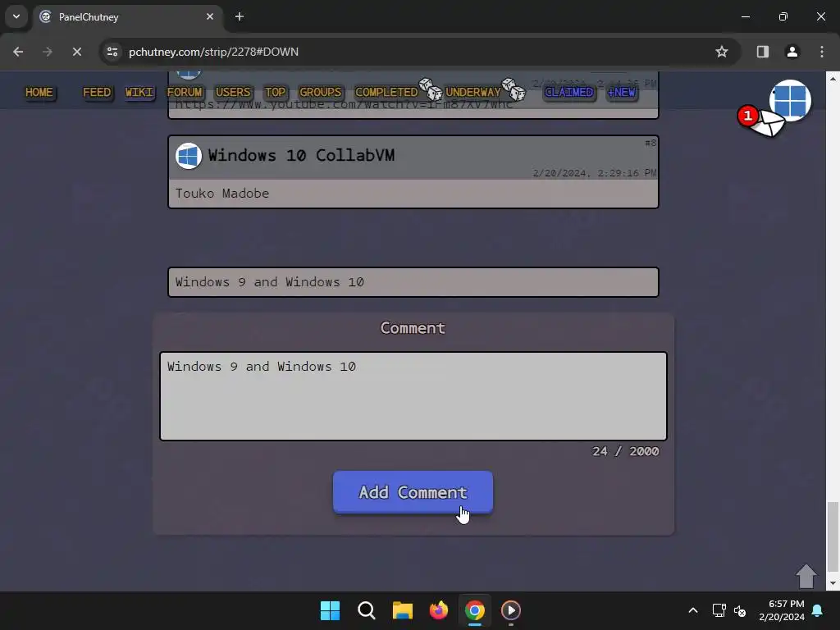Open the Chrome profile button
The height and width of the screenshot is (630, 840).
pyautogui.click(x=792, y=52)
